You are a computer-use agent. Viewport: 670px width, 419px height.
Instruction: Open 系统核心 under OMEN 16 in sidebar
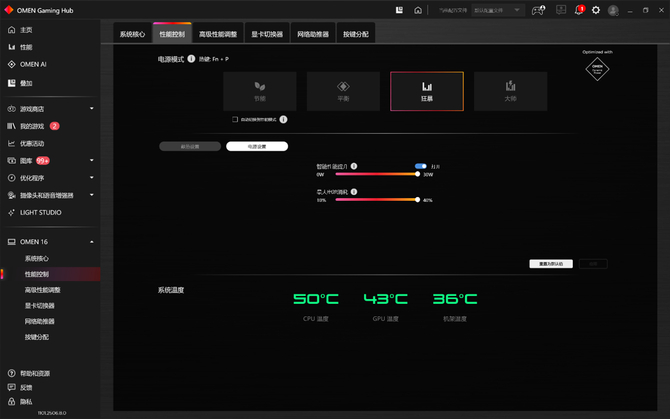(37, 258)
